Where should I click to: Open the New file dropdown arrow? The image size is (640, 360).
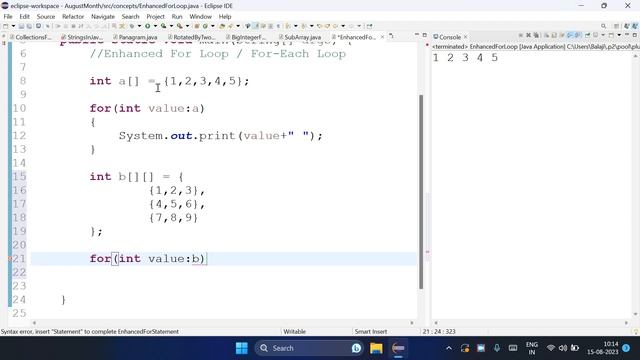[x=13, y=26]
